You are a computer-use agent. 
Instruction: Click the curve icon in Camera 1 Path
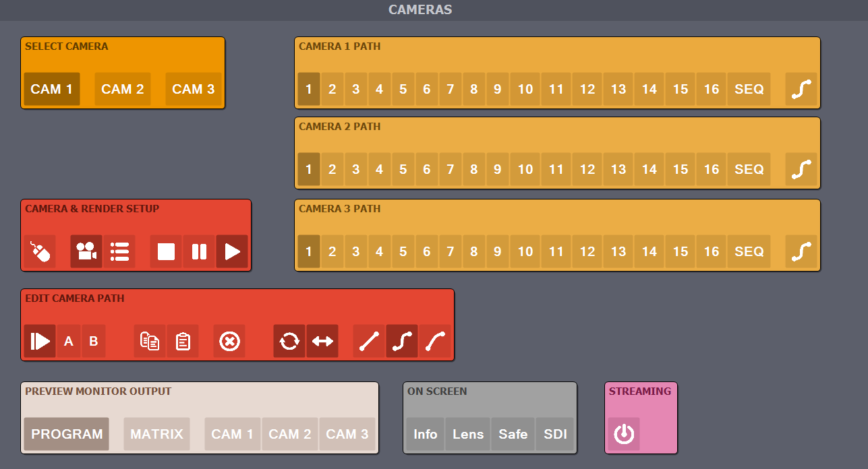[x=801, y=90]
